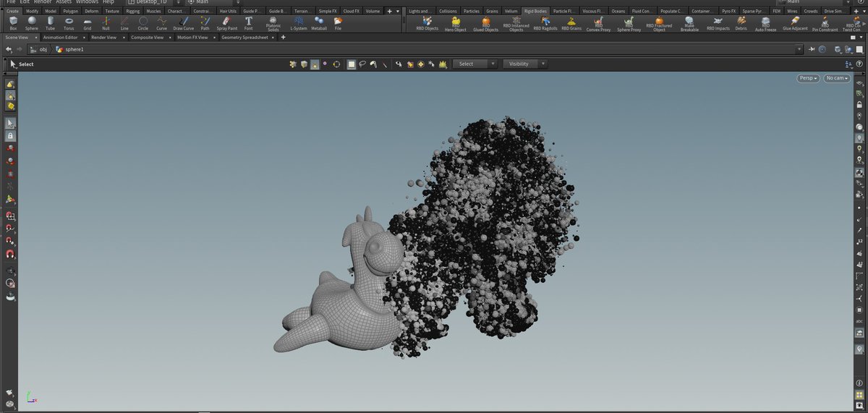Select the Draw Curve tool
The height and width of the screenshot is (413, 868).
[x=183, y=23]
